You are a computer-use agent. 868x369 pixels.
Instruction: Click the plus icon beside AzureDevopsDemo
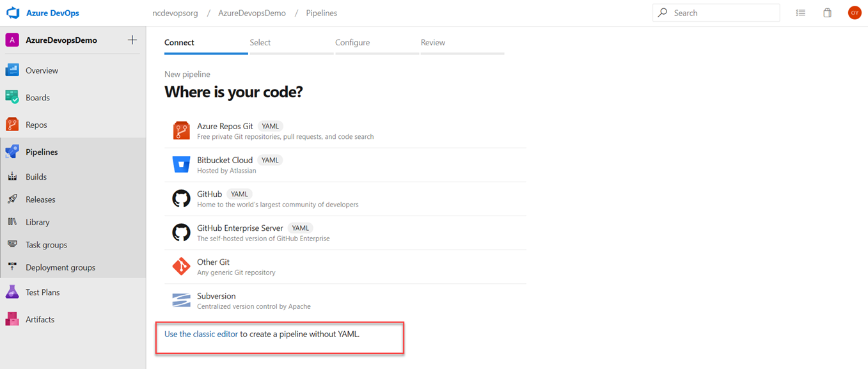click(x=132, y=40)
